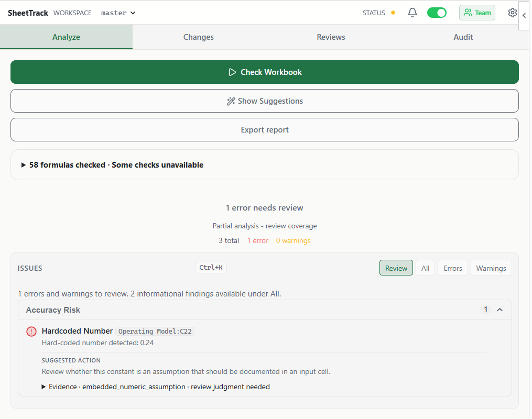Select the Review filter
Image resolution: width=532 pixels, height=419 pixels.
point(396,268)
